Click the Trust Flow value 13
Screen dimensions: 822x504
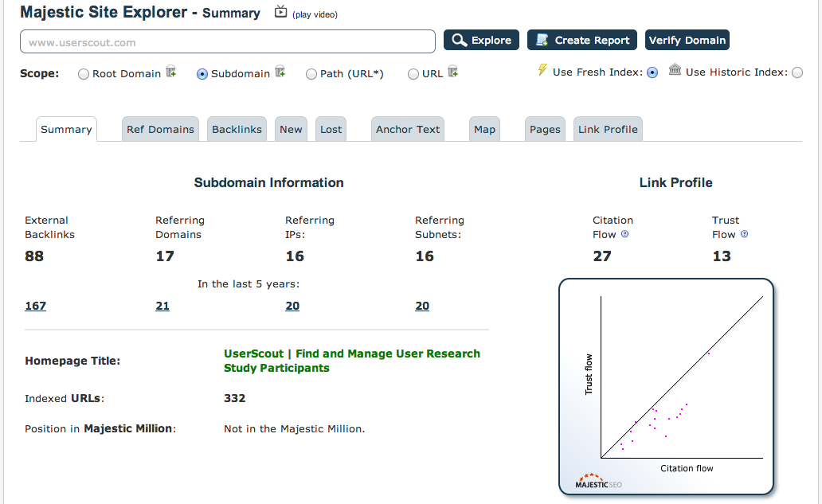(722, 256)
